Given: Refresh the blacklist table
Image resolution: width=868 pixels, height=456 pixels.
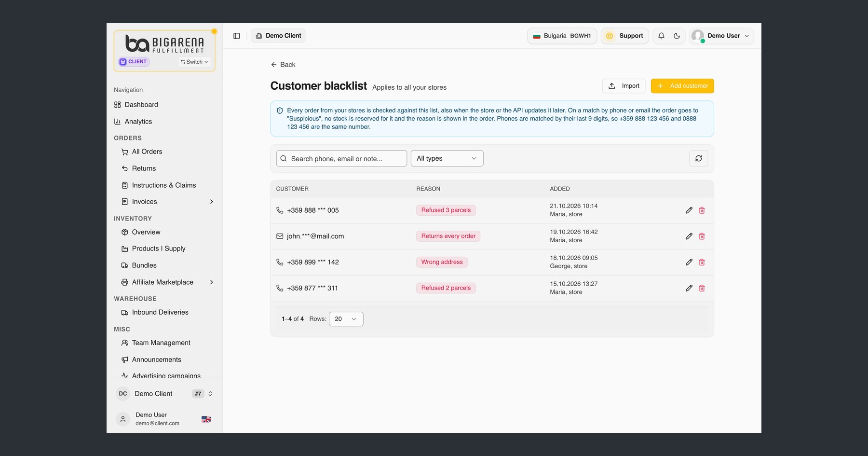Looking at the screenshot, I should coord(698,158).
